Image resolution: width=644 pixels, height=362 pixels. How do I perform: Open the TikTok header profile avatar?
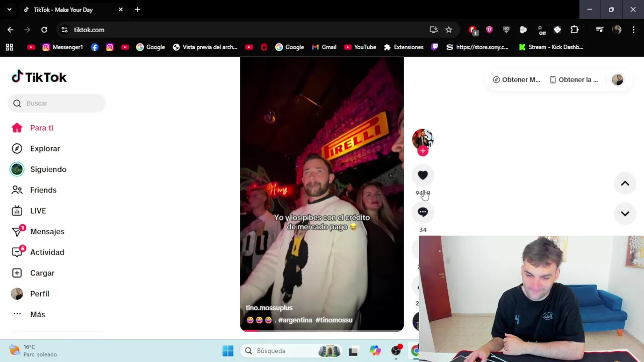pyautogui.click(x=617, y=79)
